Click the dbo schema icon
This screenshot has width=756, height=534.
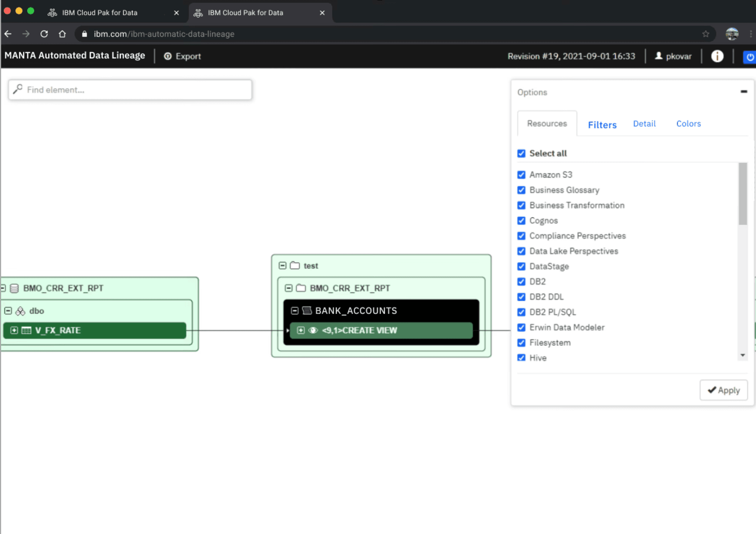coord(20,311)
